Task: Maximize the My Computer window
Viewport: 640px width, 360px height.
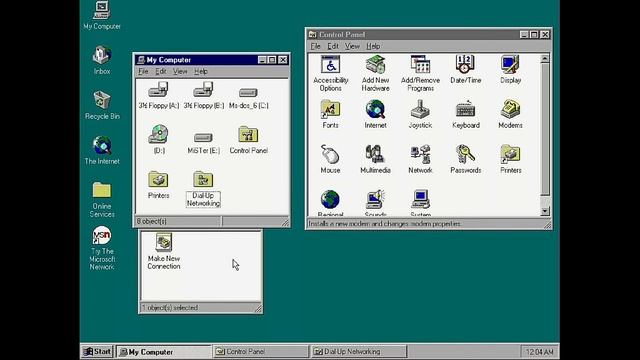Action: tap(272, 60)
